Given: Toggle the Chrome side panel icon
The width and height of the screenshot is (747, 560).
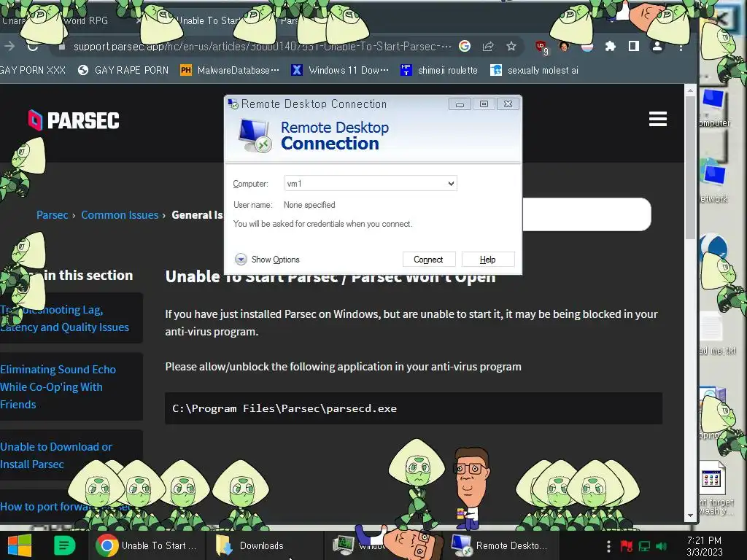Looking at the screenshot, I should point(634,46).
